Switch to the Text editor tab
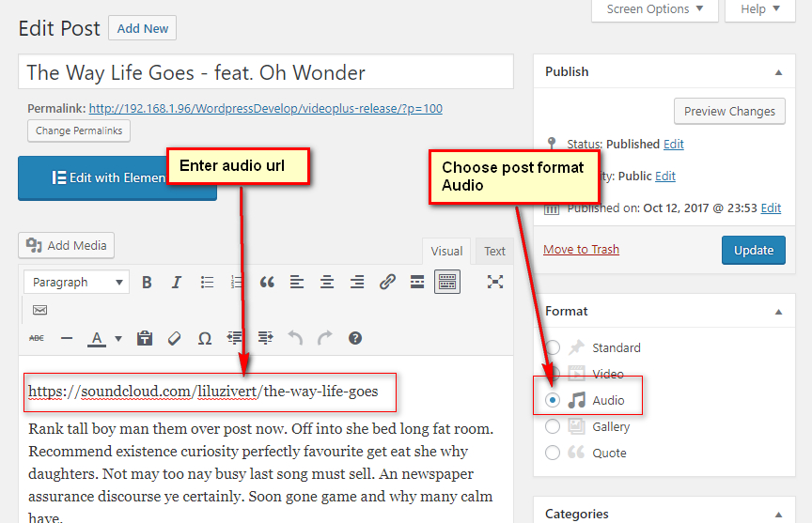 coord(494,251)
